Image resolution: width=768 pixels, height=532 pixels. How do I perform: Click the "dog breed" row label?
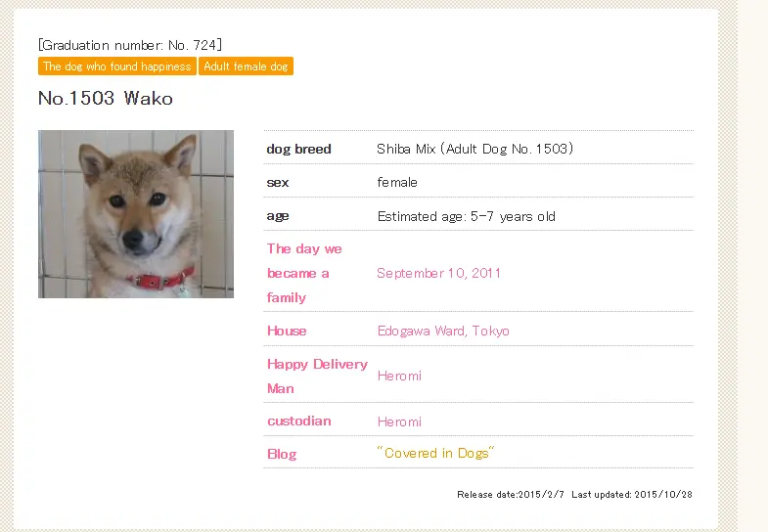coord(298,149)
